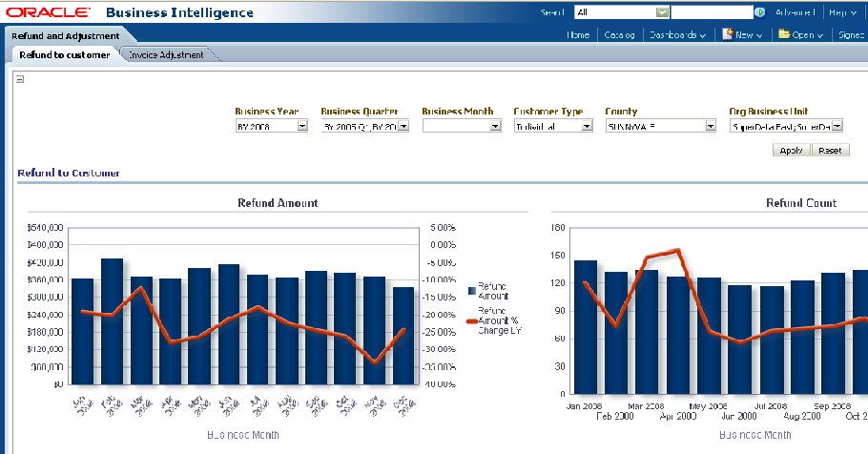Open Advanced search link
Viewport: 868px width, 454px height.
795,12
